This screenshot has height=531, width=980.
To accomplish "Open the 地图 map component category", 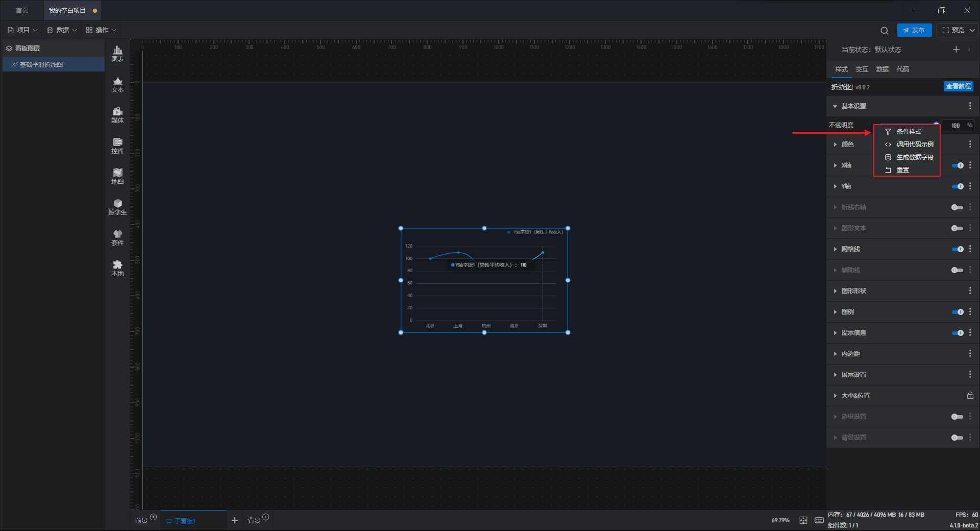I will (117, 176).
